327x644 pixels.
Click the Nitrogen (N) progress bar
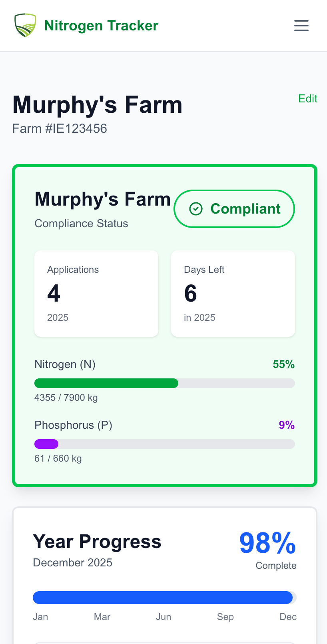(x=164, y=383)
